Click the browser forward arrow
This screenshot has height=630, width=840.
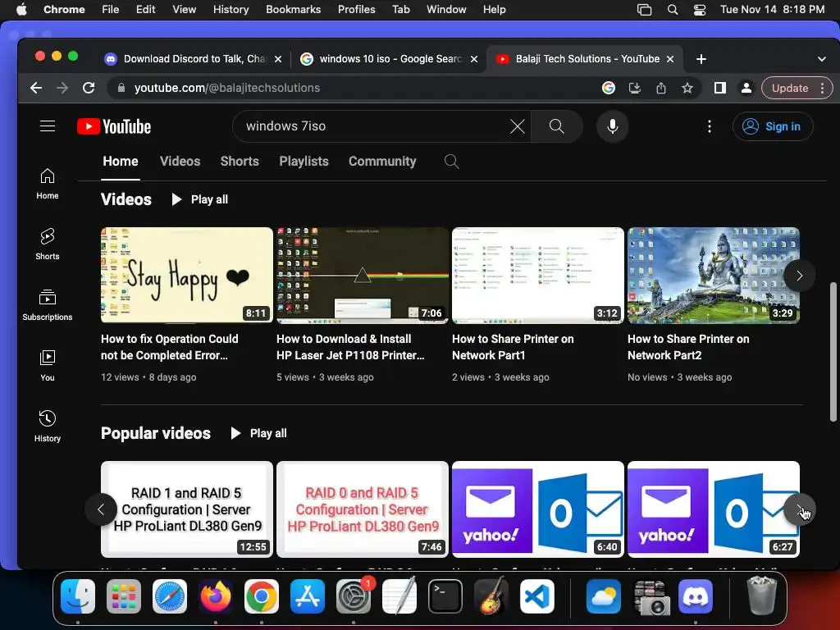pyautogui.click(x=62, y=88)
